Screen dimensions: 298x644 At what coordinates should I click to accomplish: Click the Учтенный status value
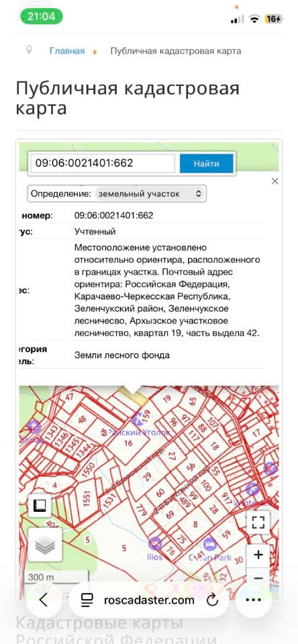tap(95, 231)
